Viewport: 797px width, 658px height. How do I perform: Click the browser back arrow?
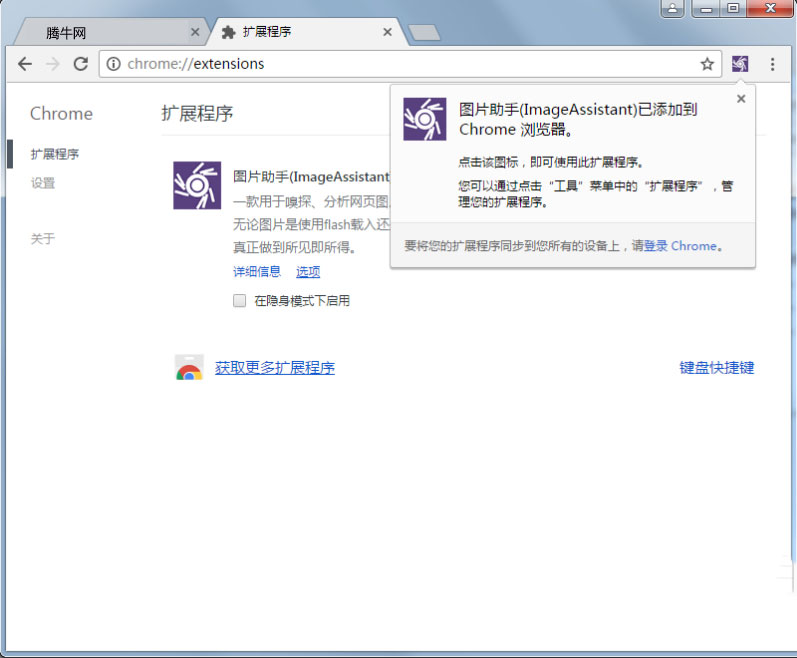pos(25,64)
